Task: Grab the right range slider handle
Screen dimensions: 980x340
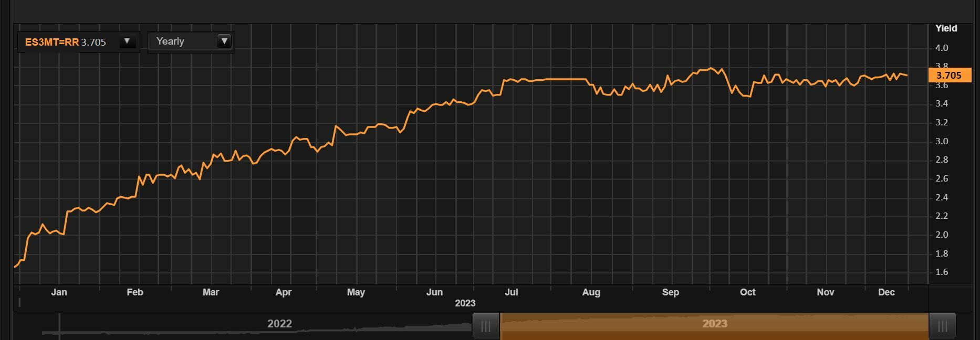Action: (x=942, y=326)
